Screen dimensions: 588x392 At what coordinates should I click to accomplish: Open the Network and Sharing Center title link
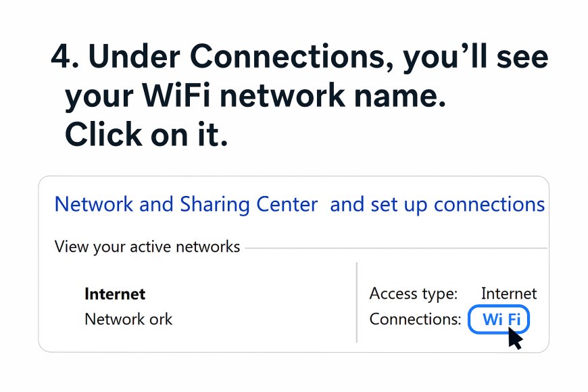[186, 205]
